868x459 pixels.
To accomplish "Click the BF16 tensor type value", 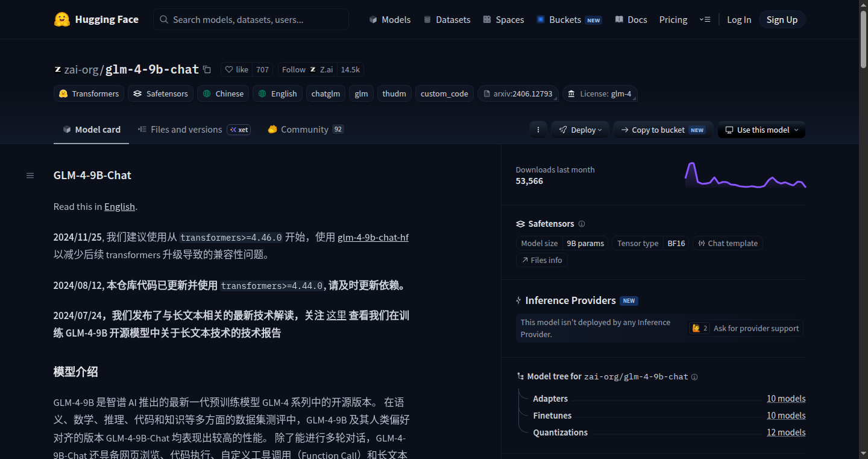I will point(676,243).
